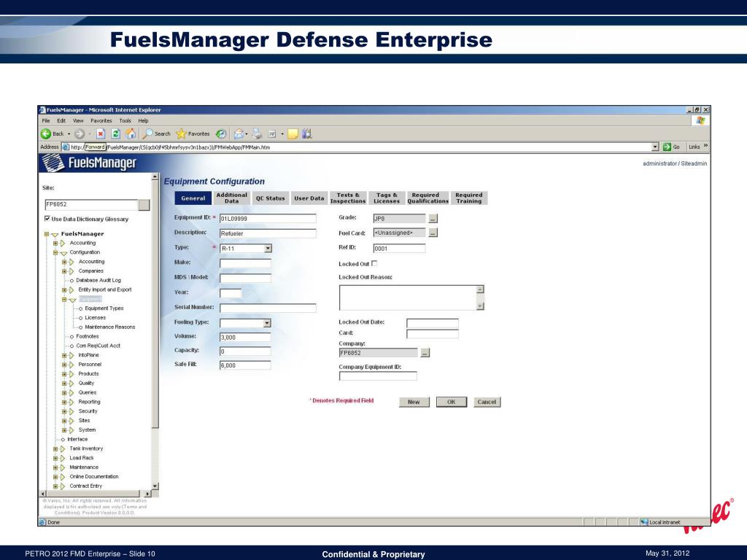Click the Forward arrow icon in toolbar
Screen dimensions: 747x560
79,134
